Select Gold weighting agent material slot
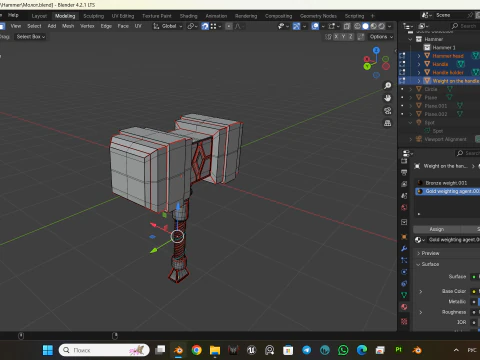480x360 pixels. tap(447, 191)
